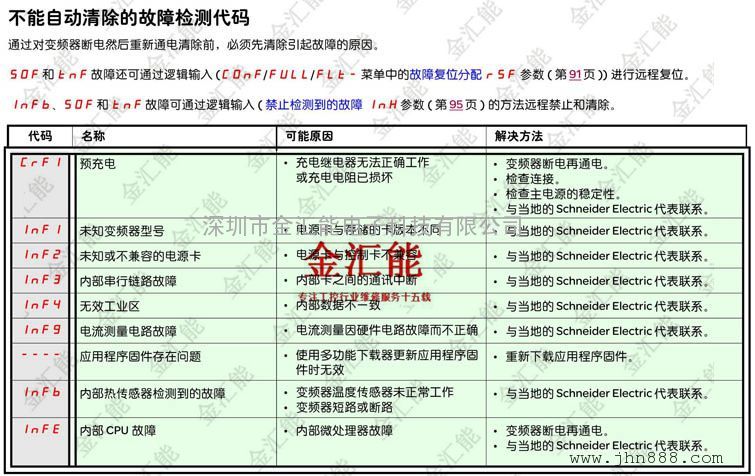
Task: Click the dashed ---- fault code cell
Action: 40,362
